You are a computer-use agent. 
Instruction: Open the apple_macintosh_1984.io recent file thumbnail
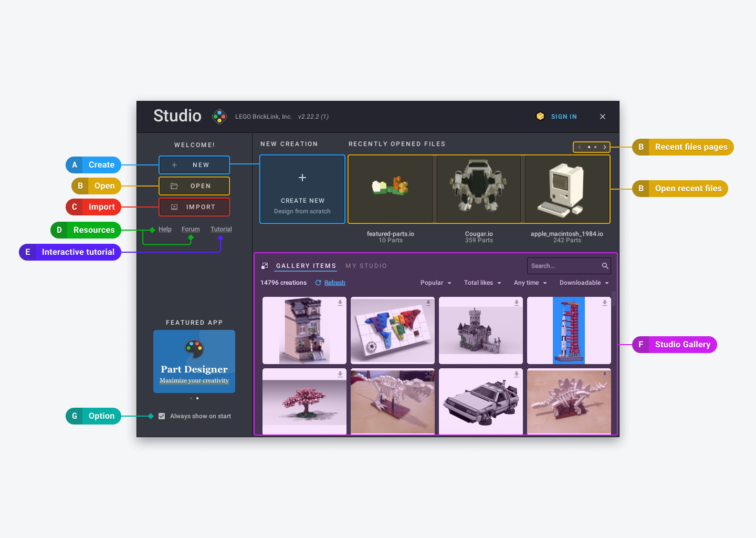(x=567, y=189)
